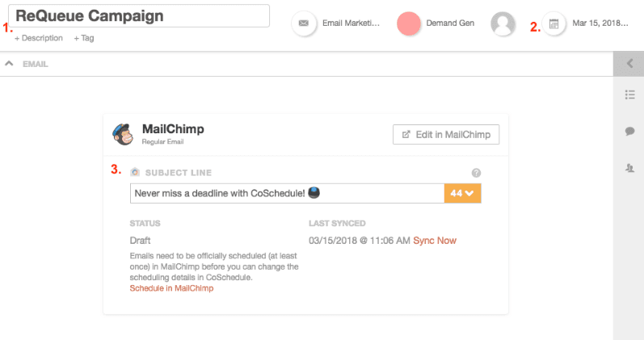Click the calendar date icon
The height and width of the screenshot is (340, 644).
pos(554,23)
